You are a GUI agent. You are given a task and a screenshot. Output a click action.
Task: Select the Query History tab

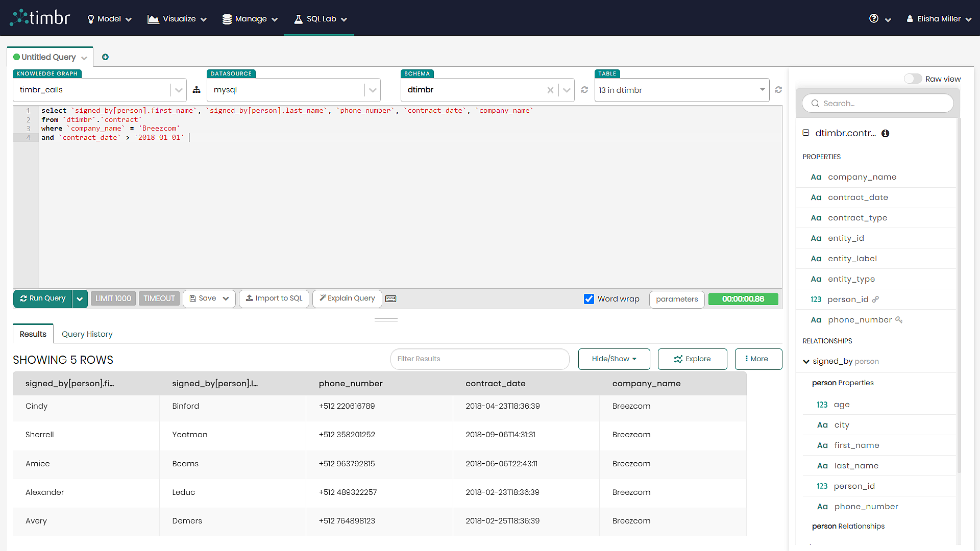[86, 334]
